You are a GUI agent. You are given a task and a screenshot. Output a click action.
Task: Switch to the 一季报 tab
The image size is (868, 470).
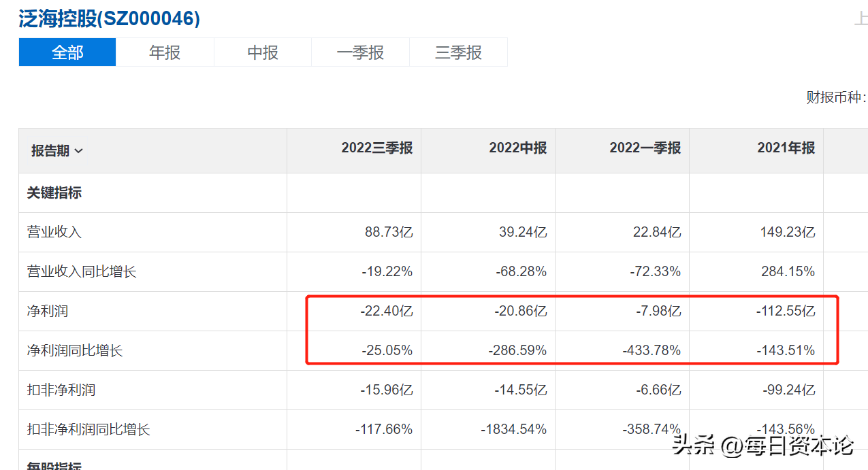click(x=360, y=52)
